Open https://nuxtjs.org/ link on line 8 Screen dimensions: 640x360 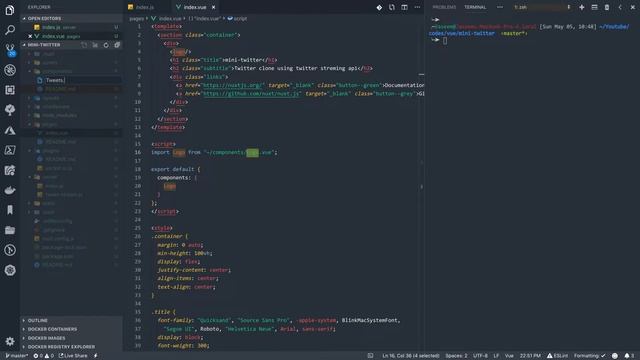(x=233, y=85)
